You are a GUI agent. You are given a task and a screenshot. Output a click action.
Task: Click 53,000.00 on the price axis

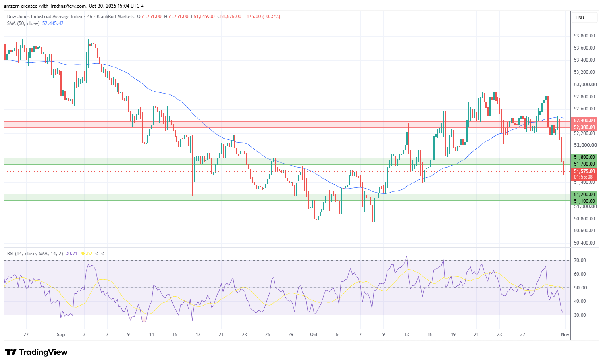585,85
